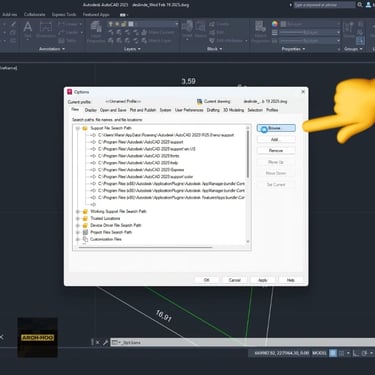
Task: Switch to MODEL space in status bar
Action: pyautogui.click(x=319, y=353)
